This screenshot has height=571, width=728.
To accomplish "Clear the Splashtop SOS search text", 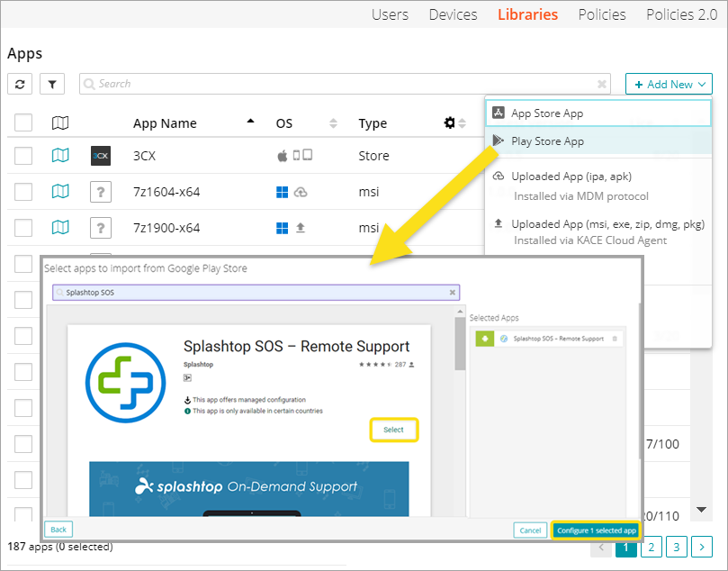I will [x=453, y=293].
